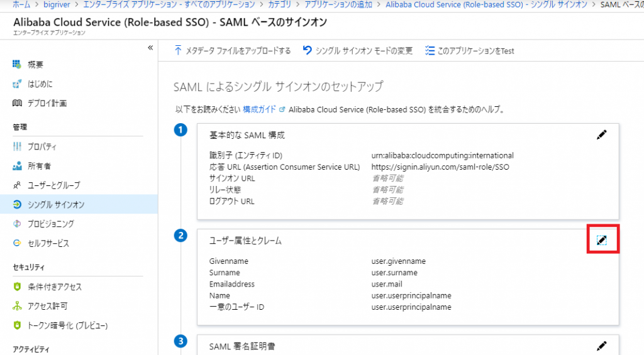
Task: Click the user.givenname claim value
Action: pos(398,261)
